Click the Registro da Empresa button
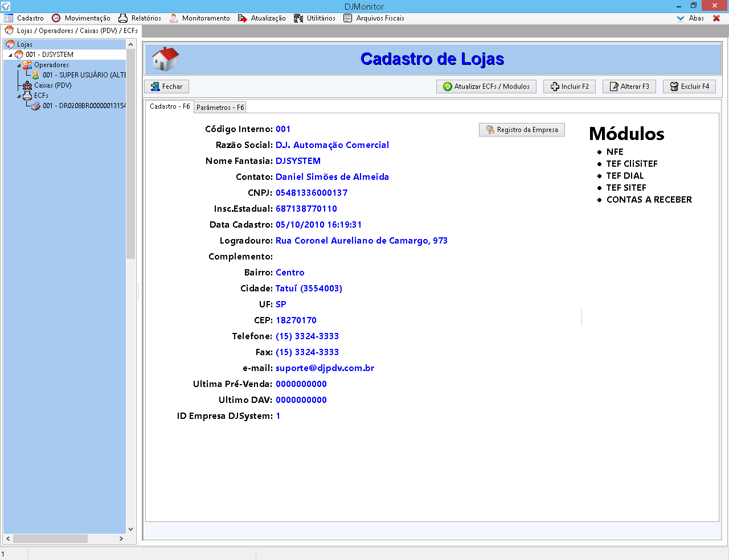The image size is (729, 560). pyautogui.click(x=522, y=130)
